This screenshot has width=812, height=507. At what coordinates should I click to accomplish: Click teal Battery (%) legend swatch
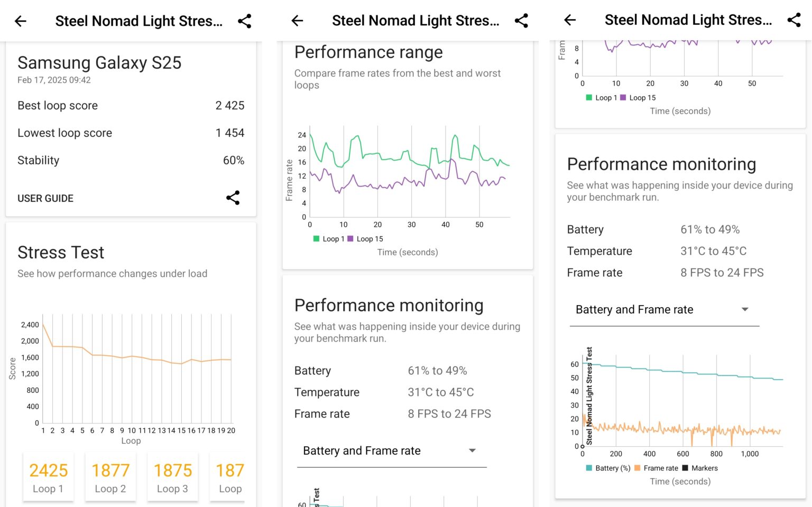pos(589,468)
